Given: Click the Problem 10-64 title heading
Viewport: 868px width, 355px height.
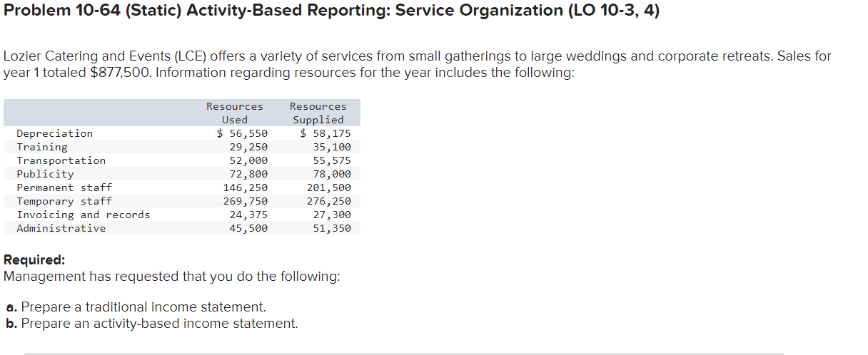Looking at the screenshot, I should pos(331,11).
